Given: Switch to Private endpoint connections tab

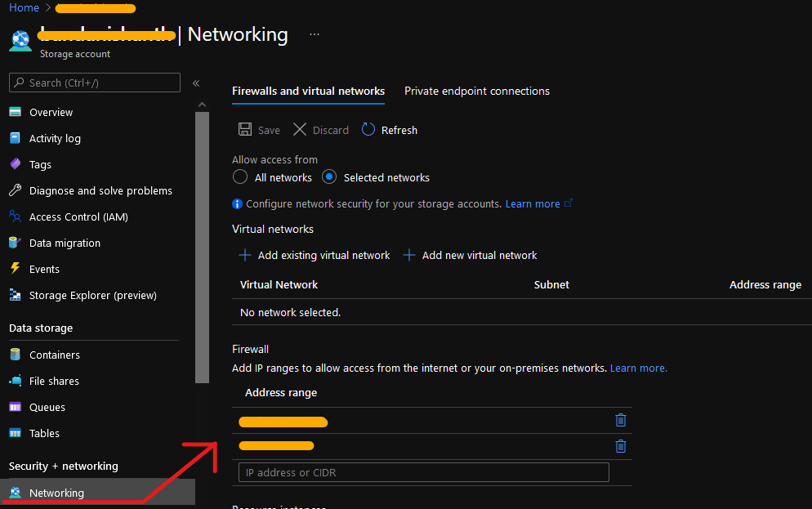Looking at the screenshot, I should [x=477, y=92].
